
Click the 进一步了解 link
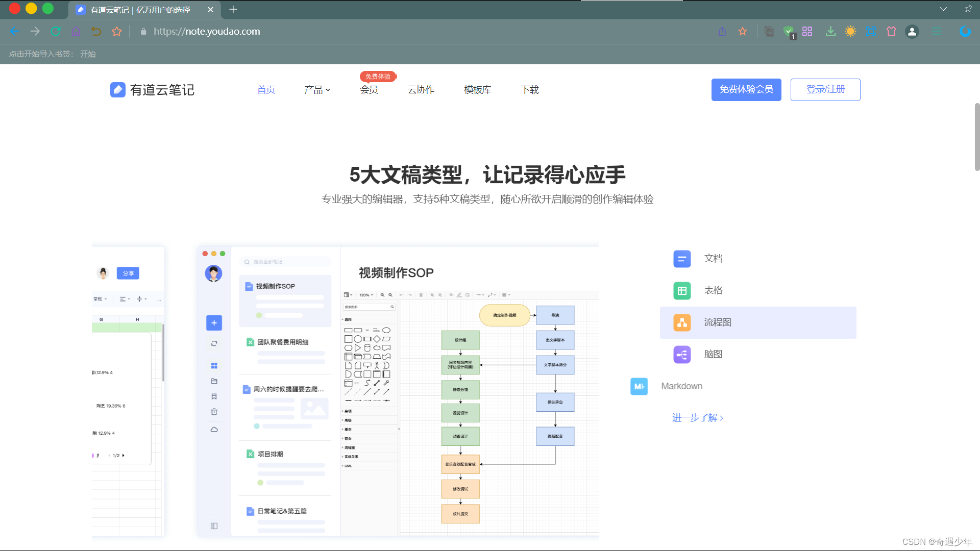698,418
